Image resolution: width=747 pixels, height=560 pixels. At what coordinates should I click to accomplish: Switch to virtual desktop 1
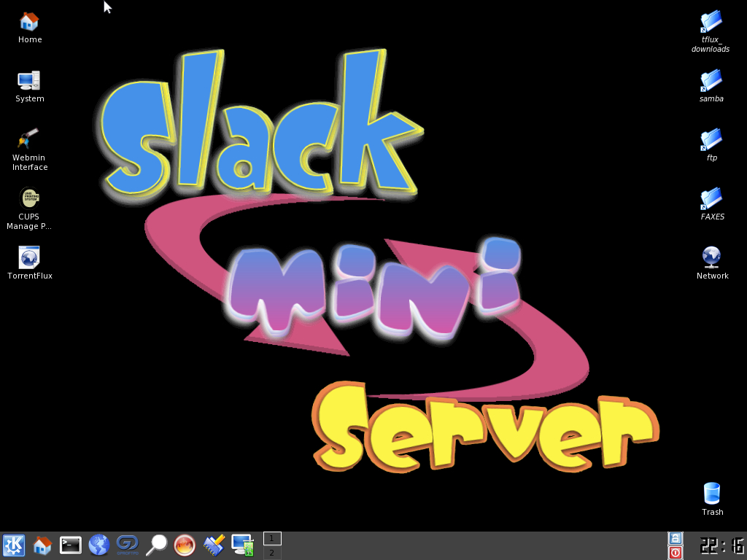tap(271, 538)
